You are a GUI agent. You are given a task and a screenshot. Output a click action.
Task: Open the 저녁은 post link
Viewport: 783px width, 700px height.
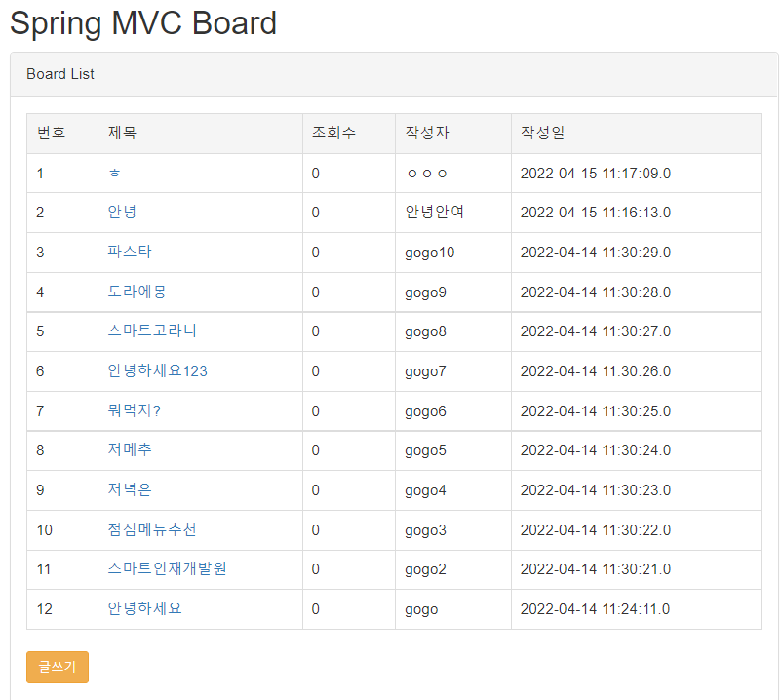(130, 489)
